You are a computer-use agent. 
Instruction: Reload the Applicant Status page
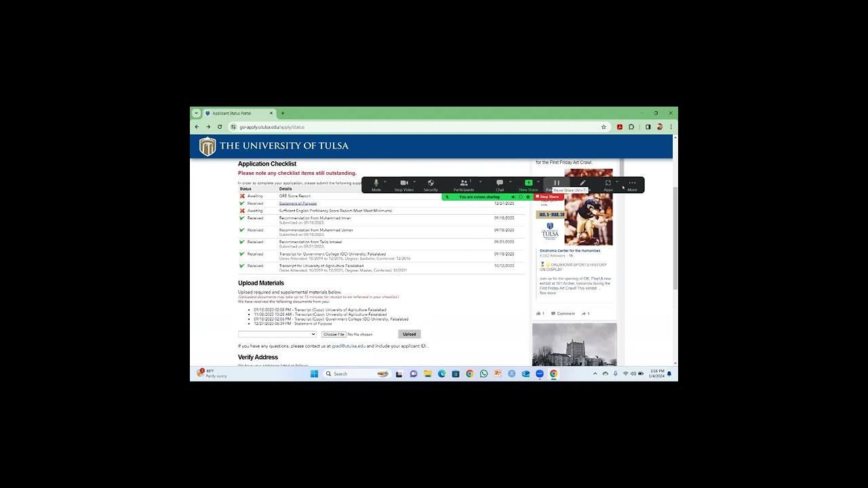pos(220,127)
